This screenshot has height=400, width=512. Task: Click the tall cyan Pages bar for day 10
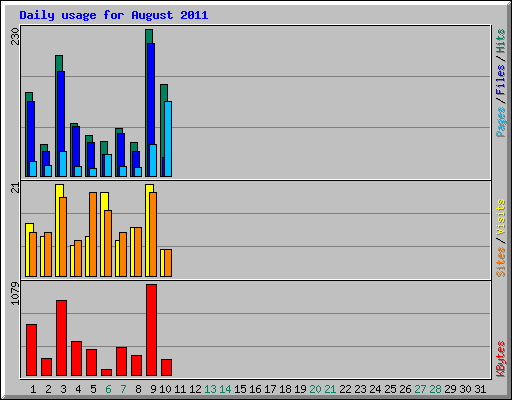[168, 139]
